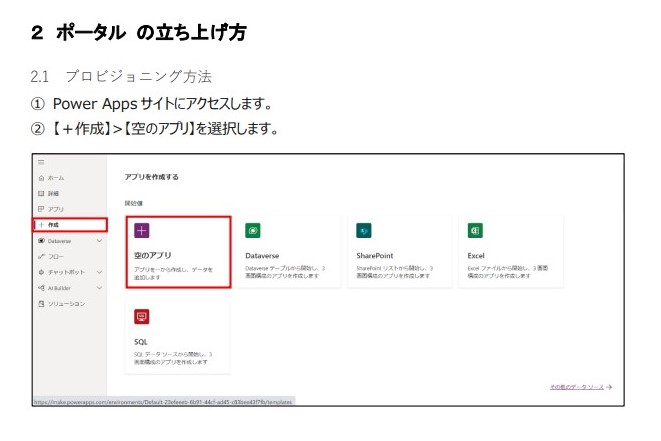
Task: Click the flow icon in sidebar
Action: [41, 256]
